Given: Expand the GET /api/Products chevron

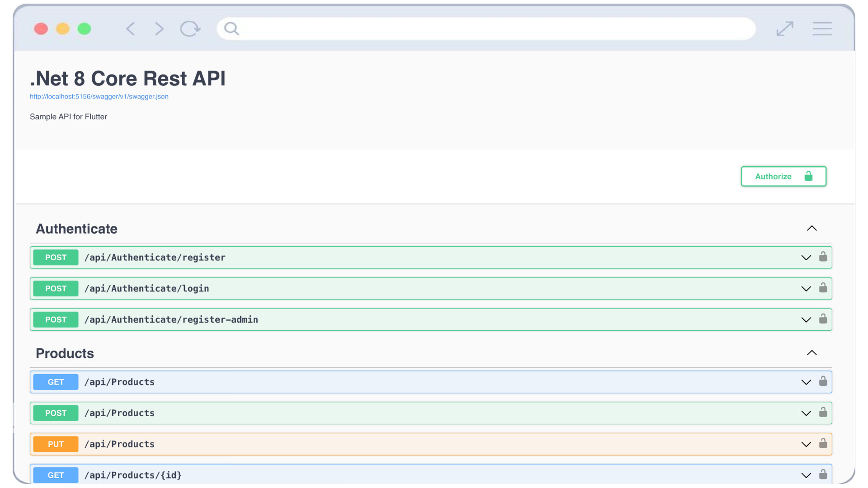Looking at the screenshot, I should point(806,382).
